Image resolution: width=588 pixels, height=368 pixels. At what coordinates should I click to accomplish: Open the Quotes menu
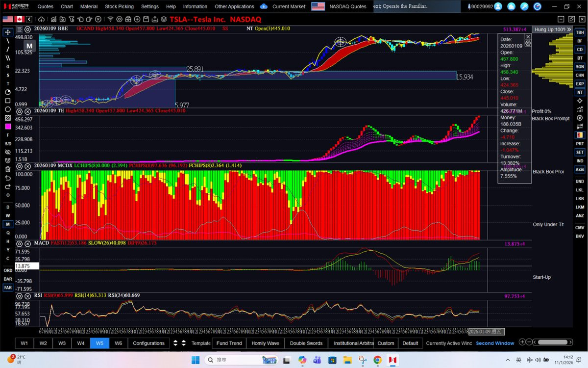pos(46,6)
